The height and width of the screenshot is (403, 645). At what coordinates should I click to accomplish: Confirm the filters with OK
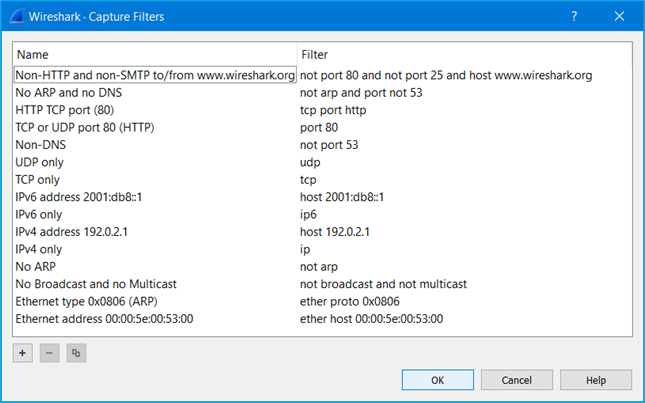click(x=438, y=380)
